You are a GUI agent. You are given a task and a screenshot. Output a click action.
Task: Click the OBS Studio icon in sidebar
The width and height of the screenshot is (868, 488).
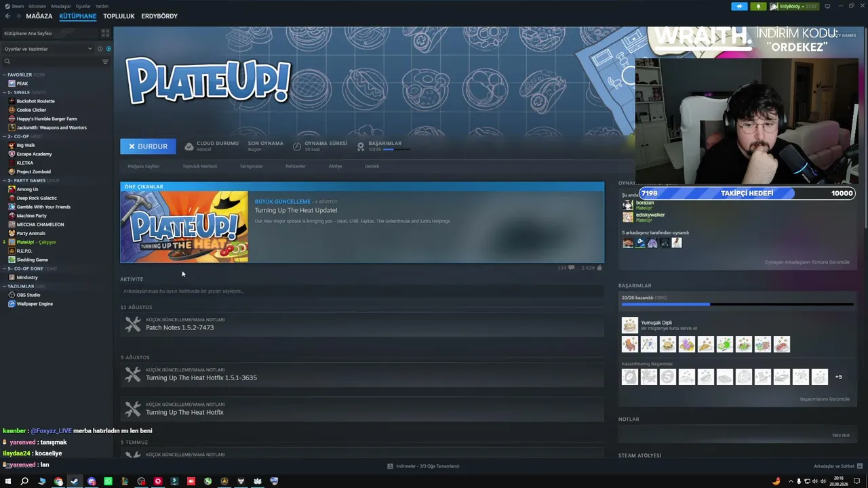tap(12, 295)
